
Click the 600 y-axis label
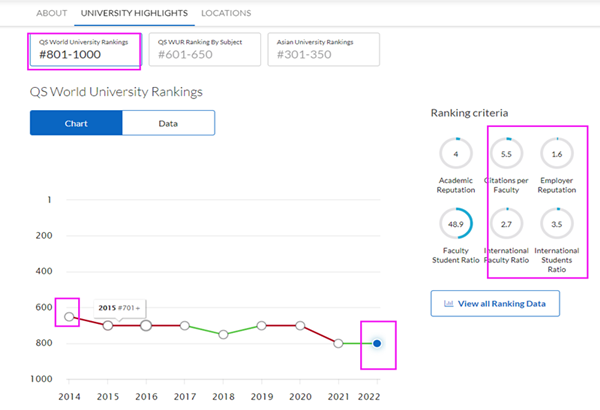(44, 307)
